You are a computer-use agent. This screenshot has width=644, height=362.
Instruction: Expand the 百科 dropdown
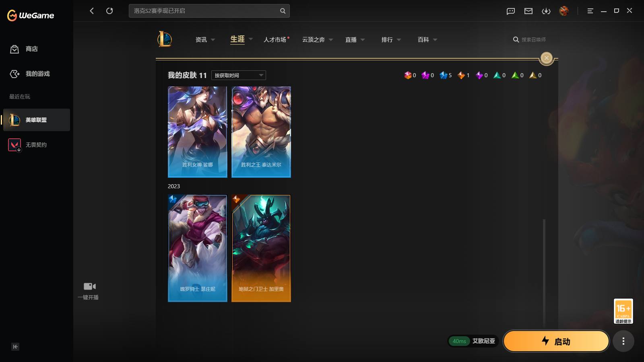(x=435, y=40)
